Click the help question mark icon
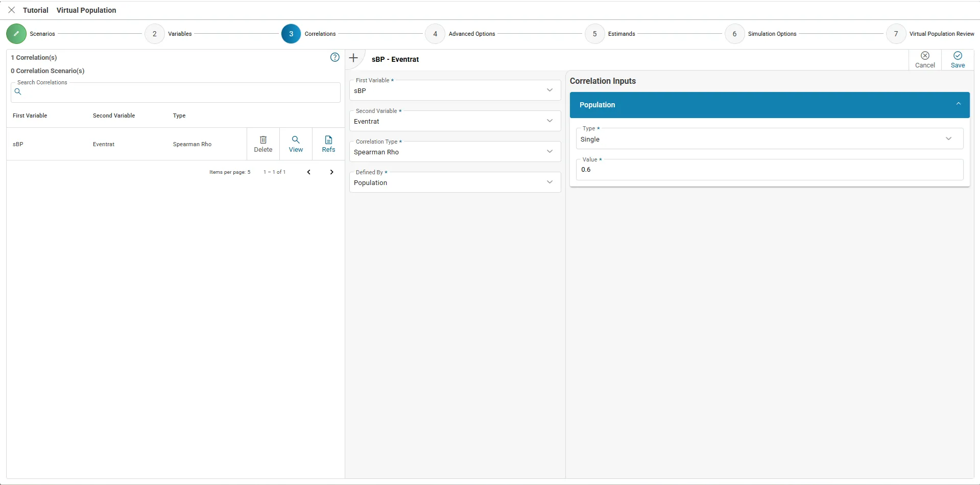Screen dimensions: 980x485 (334, 57)
